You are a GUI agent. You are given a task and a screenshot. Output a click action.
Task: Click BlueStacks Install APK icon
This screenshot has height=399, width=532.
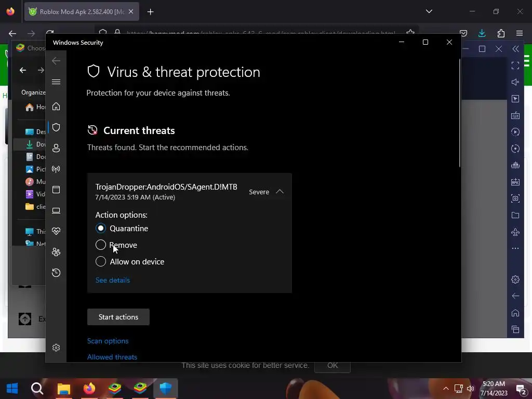515,182
